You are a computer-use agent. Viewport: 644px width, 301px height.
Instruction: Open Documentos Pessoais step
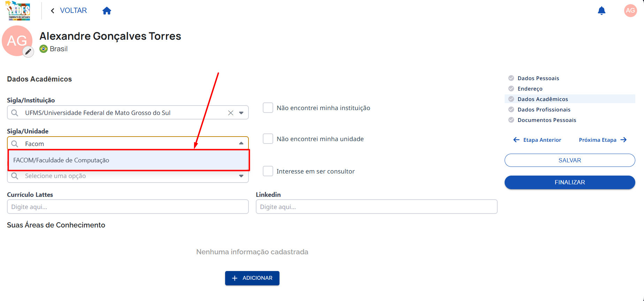(x=547, y=120)
